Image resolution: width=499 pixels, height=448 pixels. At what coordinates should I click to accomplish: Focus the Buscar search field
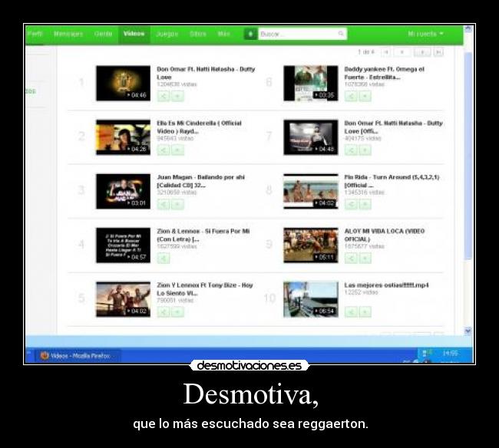pyautogui.click(x=302, y=34)
